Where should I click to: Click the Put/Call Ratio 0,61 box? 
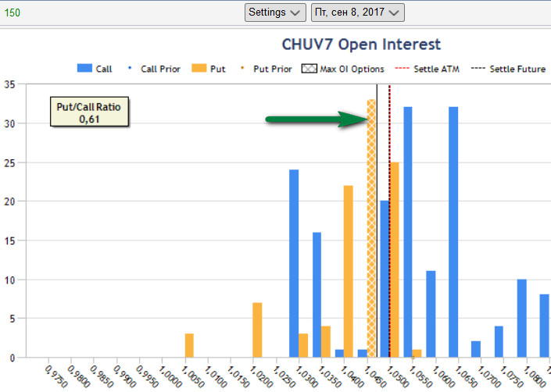tap(89, 112)
